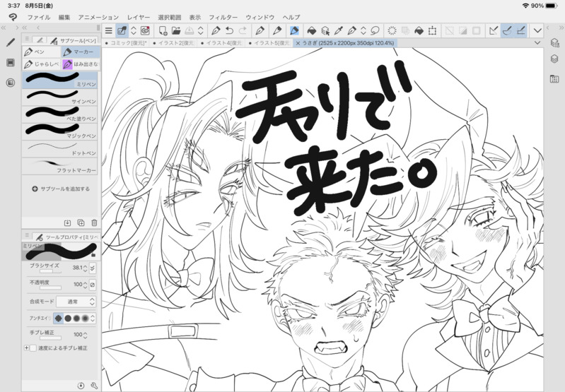The width and height of the screenshot is (565, 392).
Task: Select the no anti-aliasing option
Action: tap(59, 319)
